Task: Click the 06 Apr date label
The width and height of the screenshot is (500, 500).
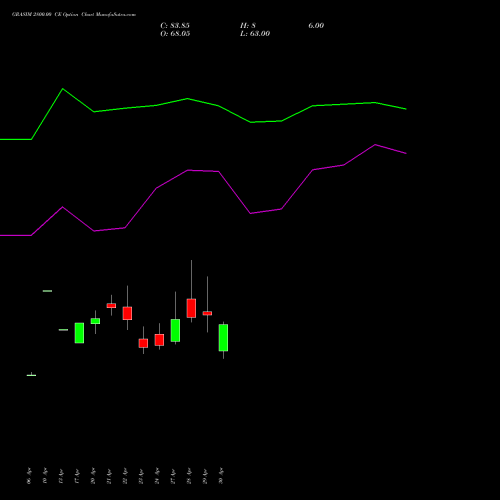Action: click(x=29, y=476)
